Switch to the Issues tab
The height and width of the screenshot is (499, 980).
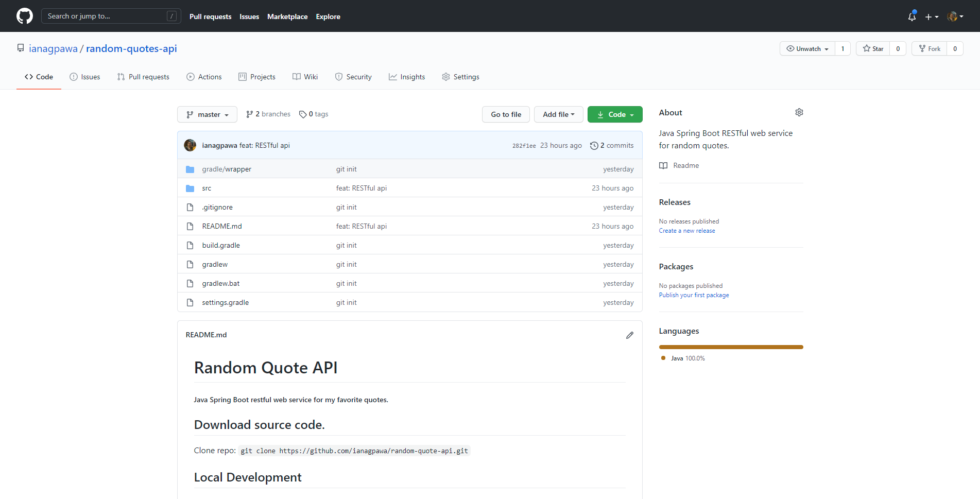coord(85,77)
